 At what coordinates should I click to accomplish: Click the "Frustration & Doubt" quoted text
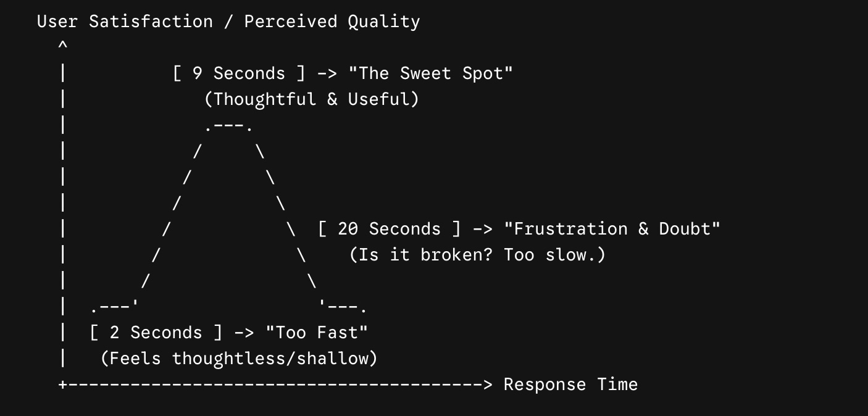tap(612, 229)
